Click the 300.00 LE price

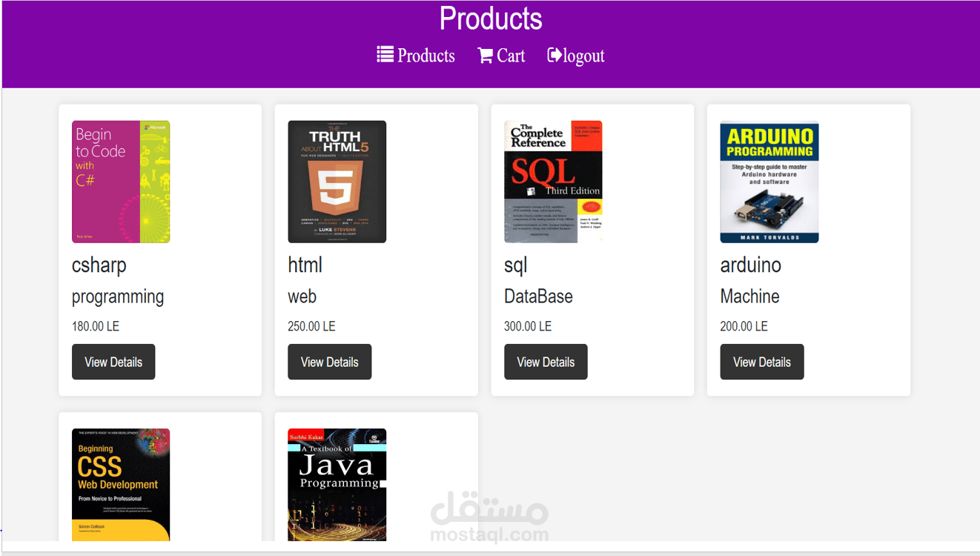click(x=528, y=326)
